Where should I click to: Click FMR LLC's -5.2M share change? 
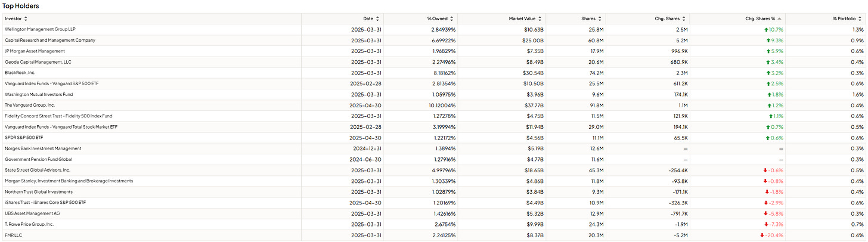(681, 235)
